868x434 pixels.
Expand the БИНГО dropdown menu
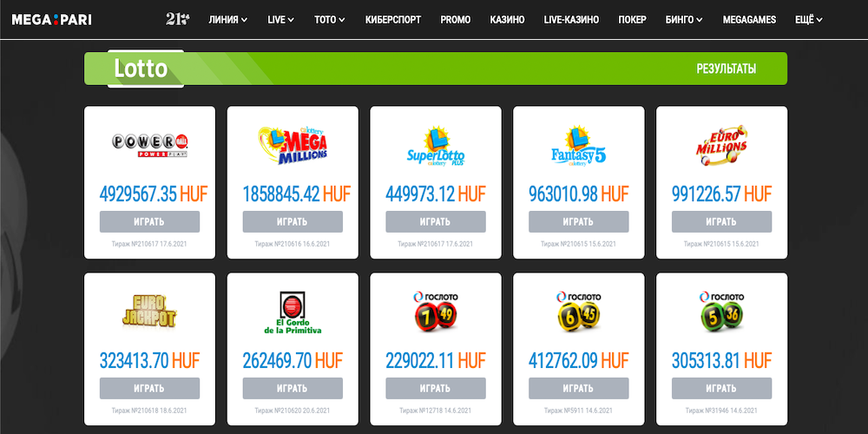[684, 19]
